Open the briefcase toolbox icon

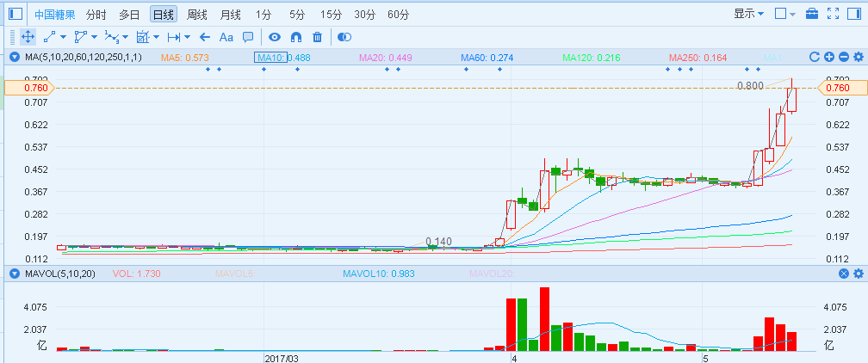812,14
